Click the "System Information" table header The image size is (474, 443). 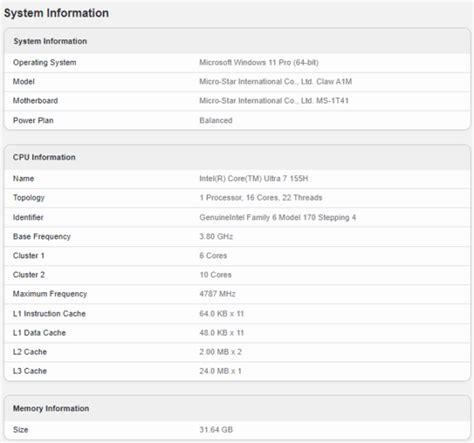50,41
